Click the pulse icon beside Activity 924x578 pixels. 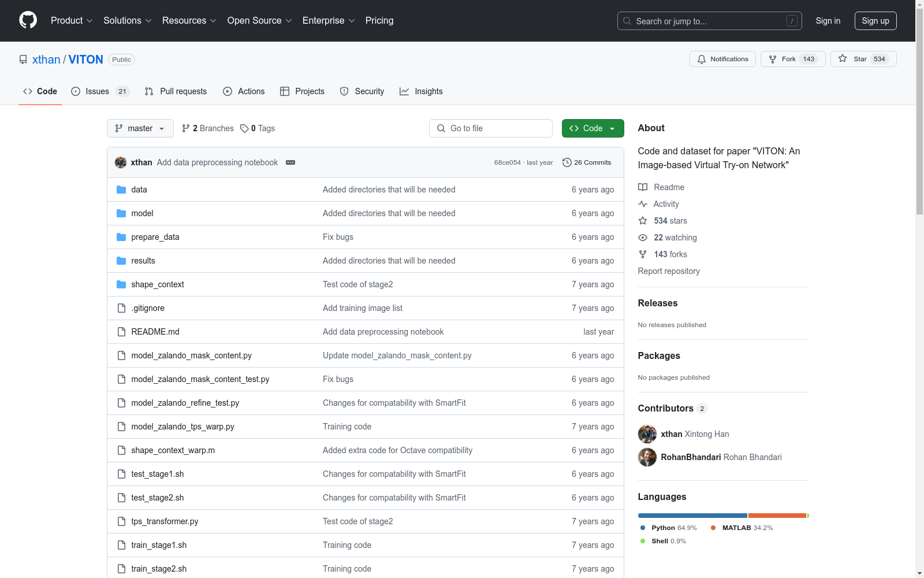643,204
